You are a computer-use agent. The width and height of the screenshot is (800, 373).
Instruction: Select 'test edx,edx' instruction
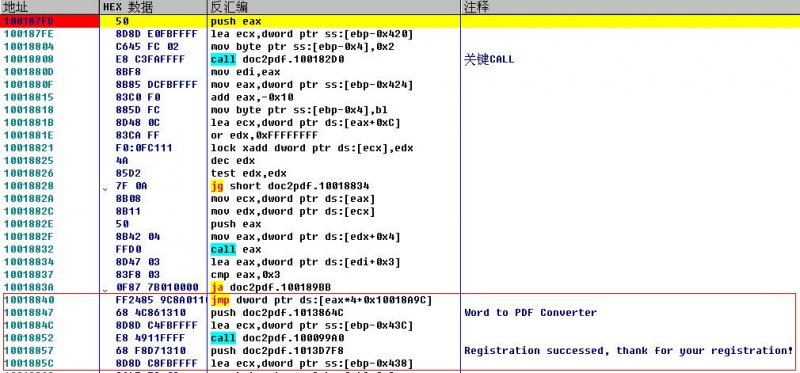coord(248,173)
